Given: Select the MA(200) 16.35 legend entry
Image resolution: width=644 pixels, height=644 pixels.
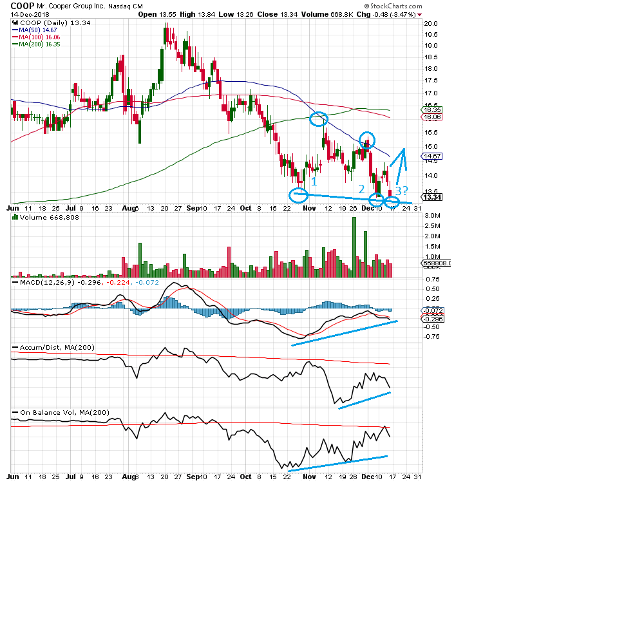Looking at the screenshot, I should tap(36, 44).
